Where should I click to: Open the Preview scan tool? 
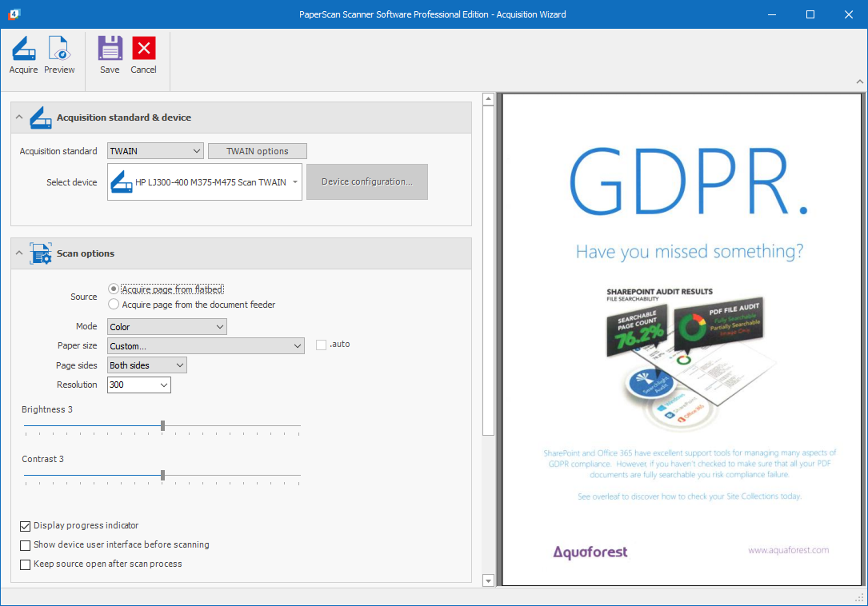[59, 55]
